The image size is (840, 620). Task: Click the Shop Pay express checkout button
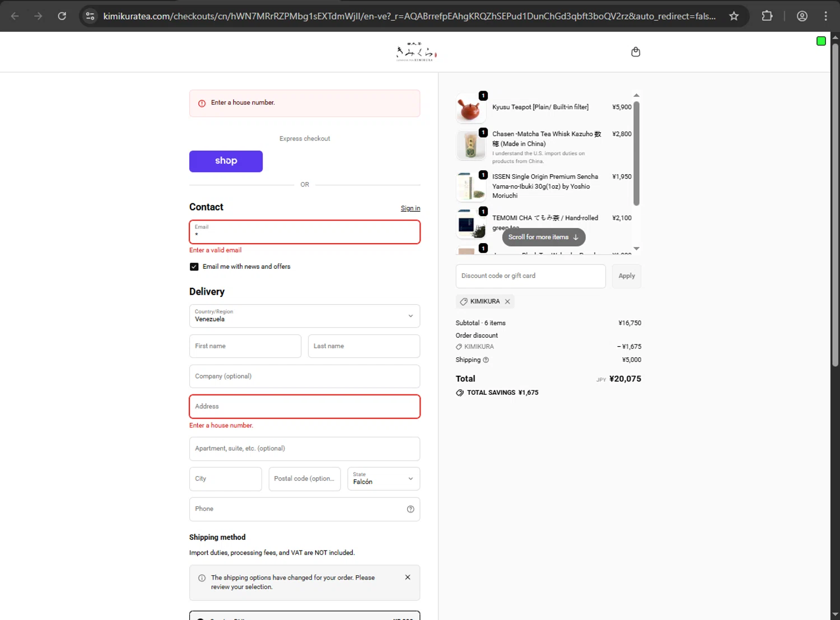(226, 161)
